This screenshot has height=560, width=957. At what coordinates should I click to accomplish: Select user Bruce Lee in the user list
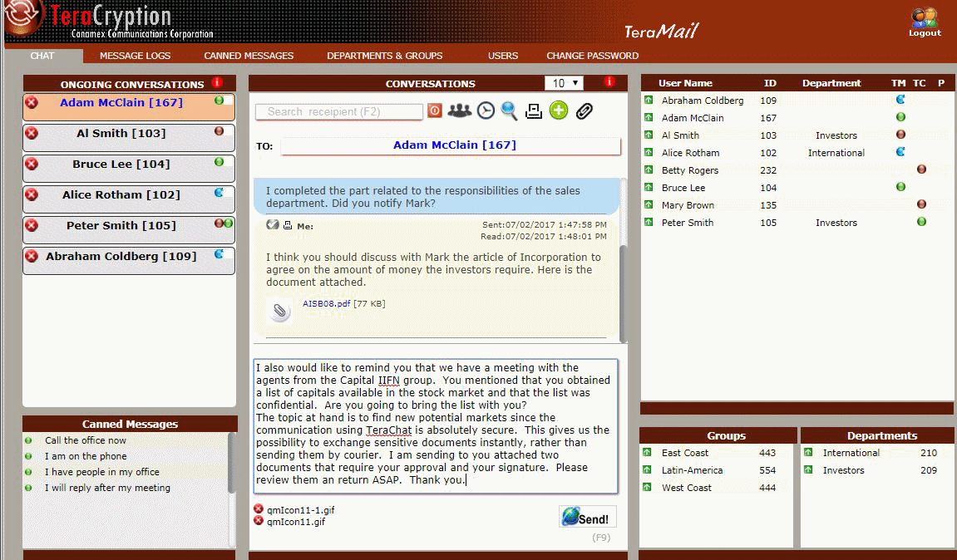pos(683,188)
